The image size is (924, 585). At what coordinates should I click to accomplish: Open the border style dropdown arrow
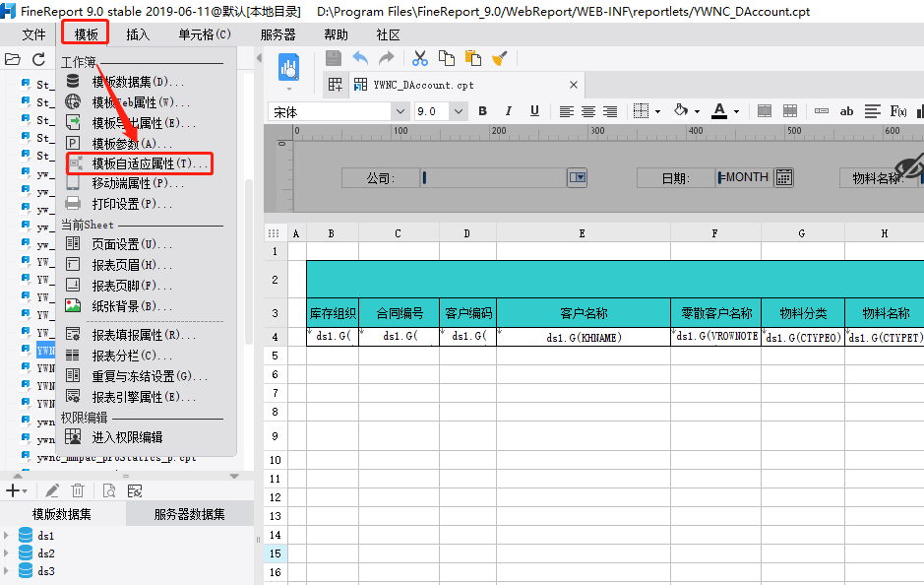pos(659,111)
